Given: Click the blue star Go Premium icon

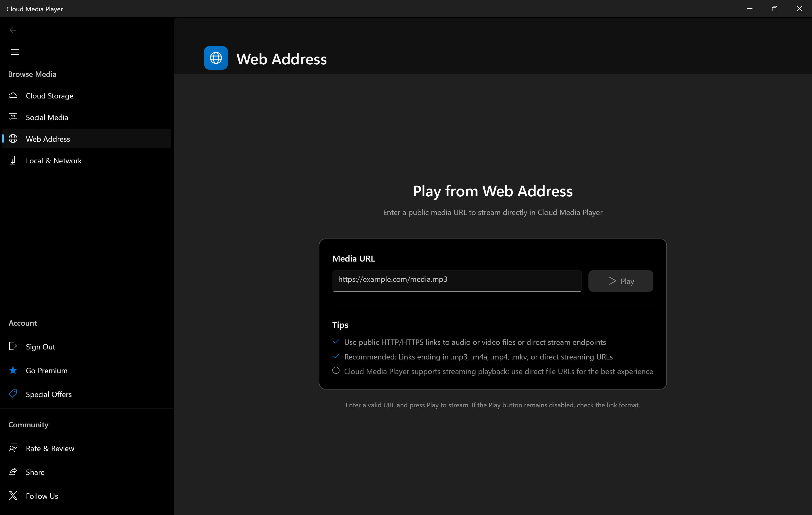Looking at the screenshot, I should [x=13, y=370].
